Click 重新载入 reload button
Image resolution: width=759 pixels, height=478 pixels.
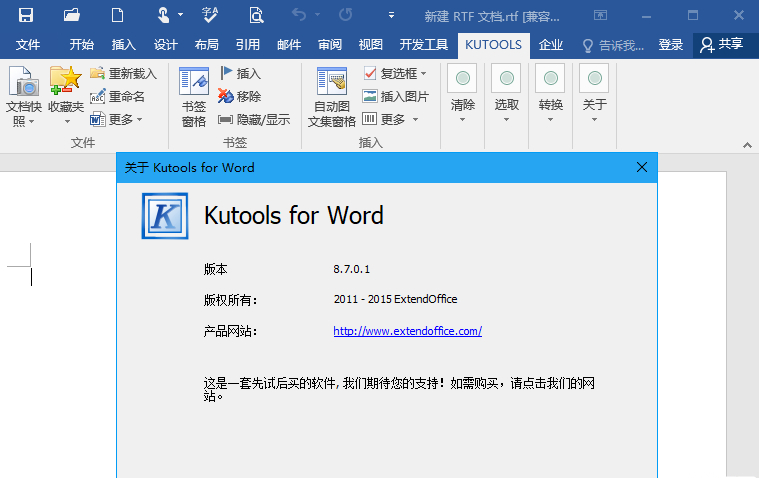pos(124,74)
